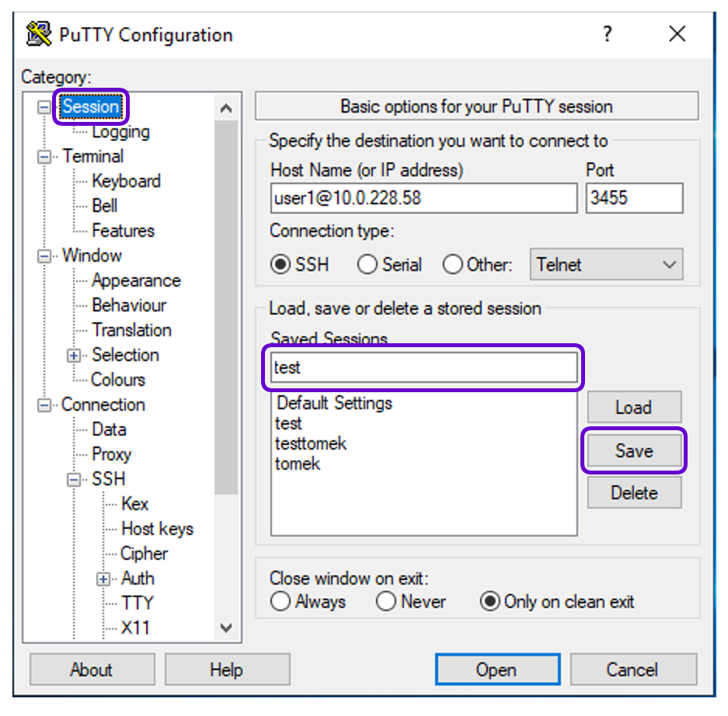Select SSH connection type radio button

[x=280, y=265]
